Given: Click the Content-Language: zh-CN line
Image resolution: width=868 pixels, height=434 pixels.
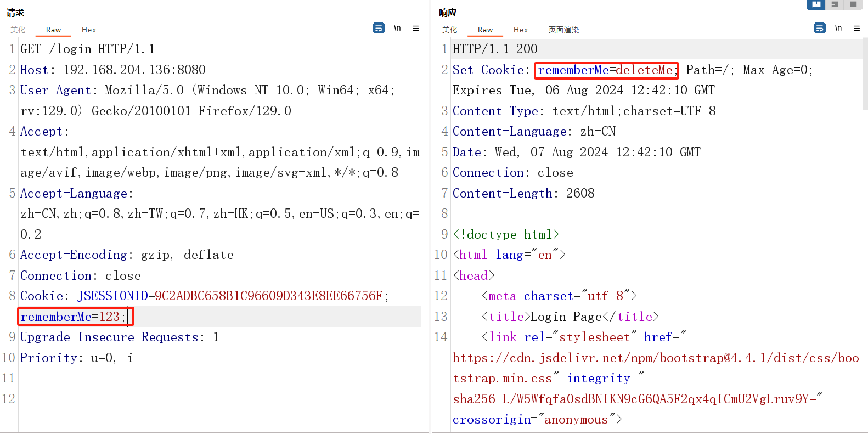Looking at the screenshot, I should (x=534, y=131).
